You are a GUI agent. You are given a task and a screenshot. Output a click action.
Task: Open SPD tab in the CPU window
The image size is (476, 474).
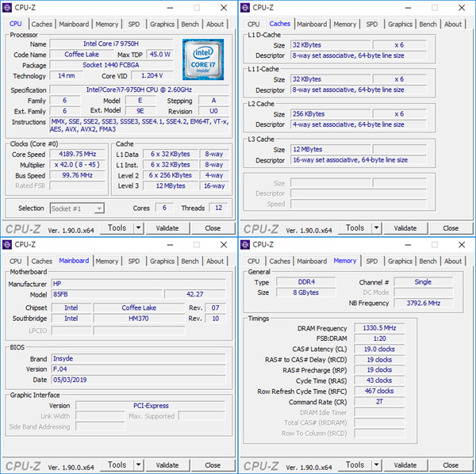133,25
